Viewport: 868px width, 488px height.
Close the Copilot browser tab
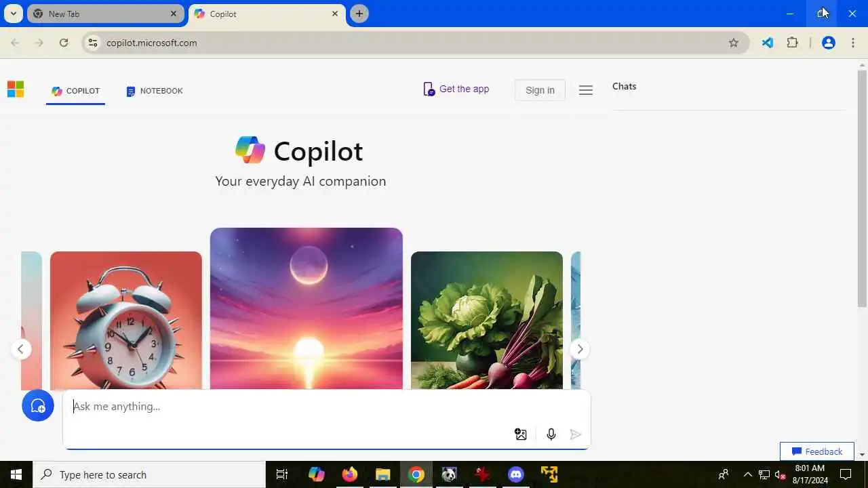tap(335, 14)
